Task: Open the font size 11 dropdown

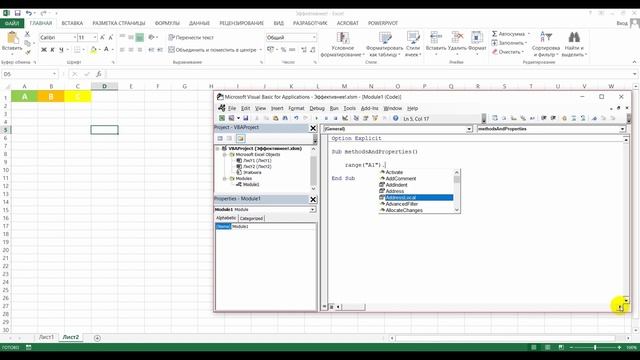Action: pyautogui.click(x=95, y=38)
